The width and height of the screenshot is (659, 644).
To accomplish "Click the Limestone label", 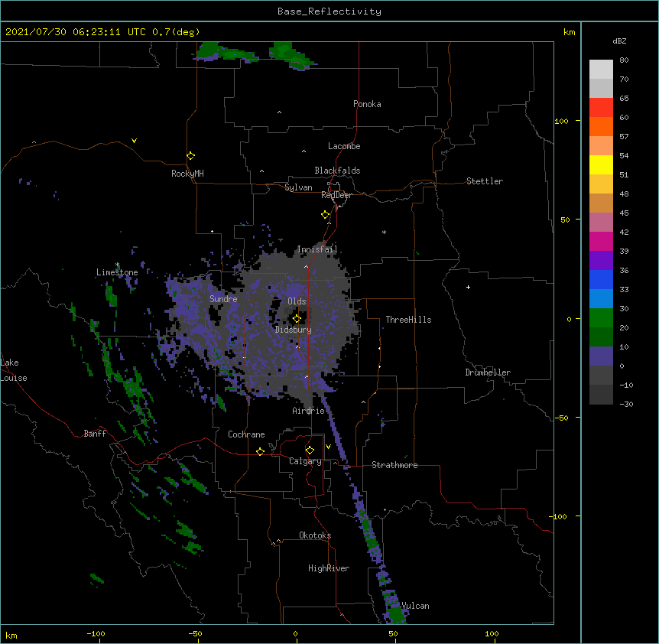I will tap(117, 272).
